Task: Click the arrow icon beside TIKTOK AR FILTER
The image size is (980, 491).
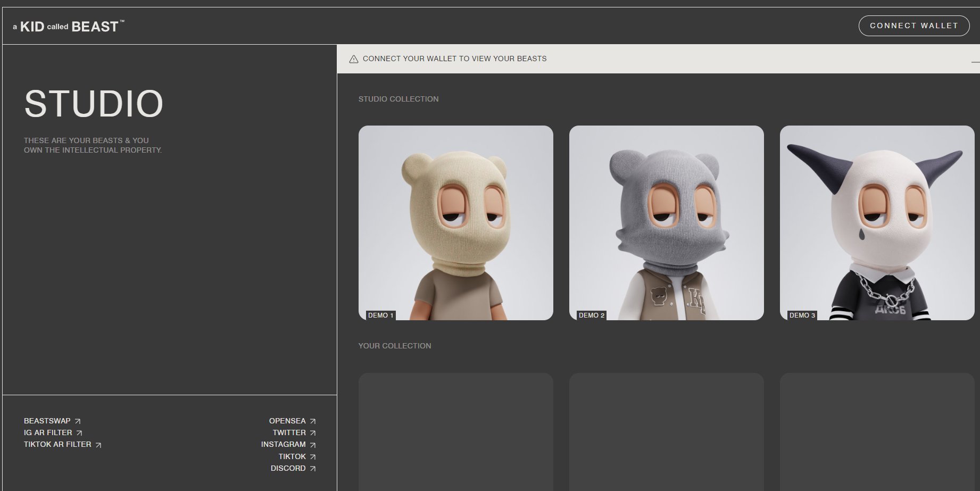Action: [98, 445]
